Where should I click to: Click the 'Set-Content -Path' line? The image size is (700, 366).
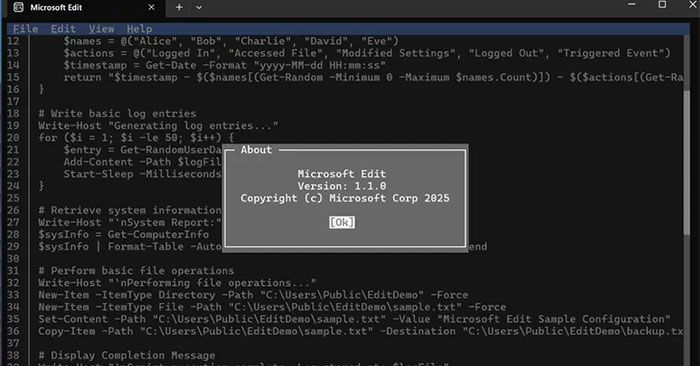point(354,319)
